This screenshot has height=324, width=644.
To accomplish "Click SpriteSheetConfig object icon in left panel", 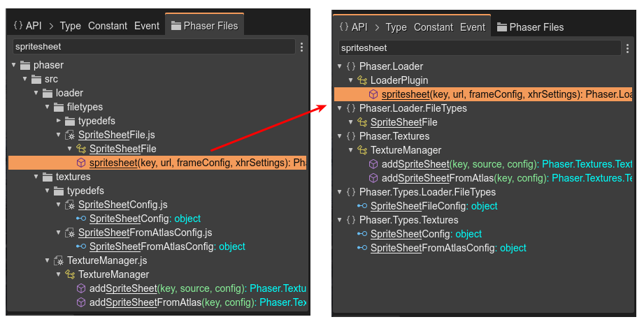I will click(81, 219).
